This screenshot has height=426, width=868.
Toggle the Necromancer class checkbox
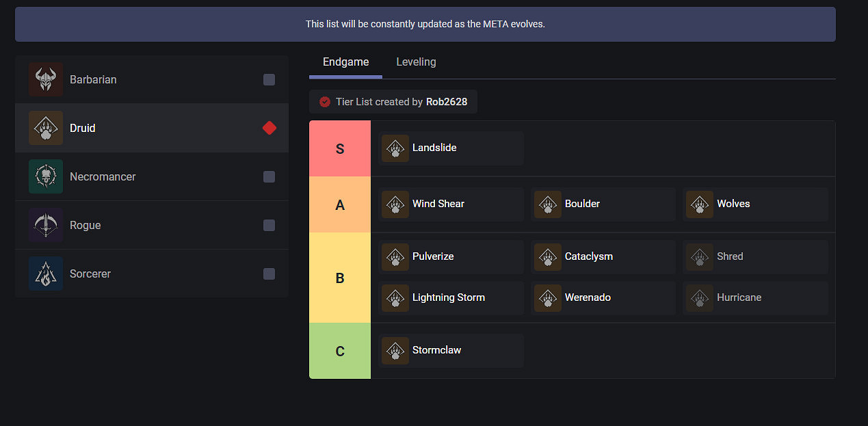(x=269, y=177)
